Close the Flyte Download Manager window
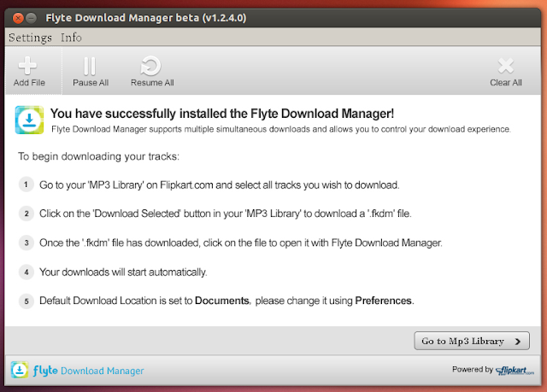Viewport: 547px width, 392px height. (18, 18)
